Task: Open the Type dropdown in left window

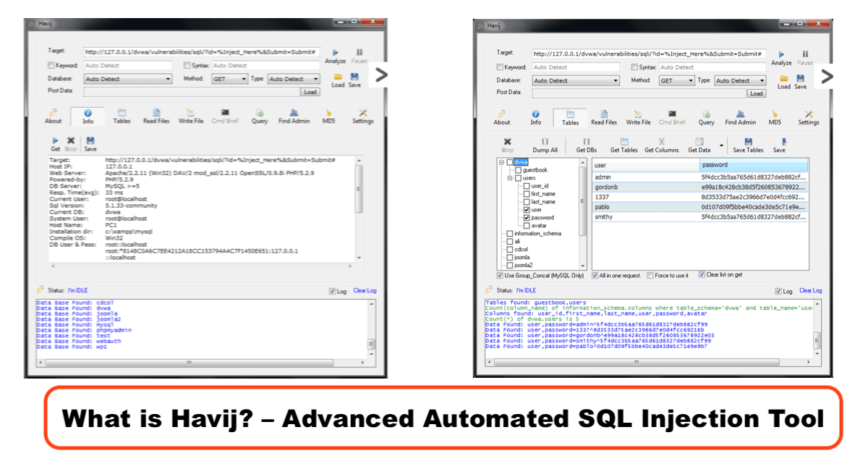Action: coord(294,79)
